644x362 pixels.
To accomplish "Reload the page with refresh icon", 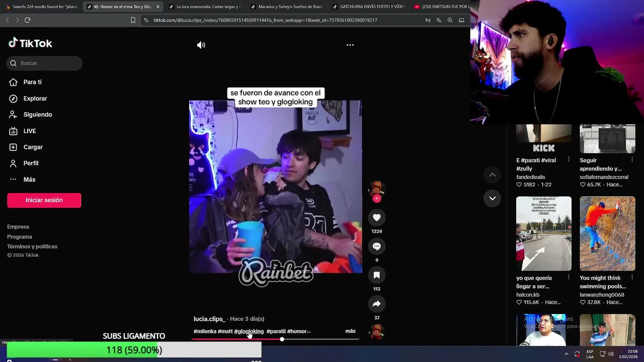I will (x=27, y=20).
